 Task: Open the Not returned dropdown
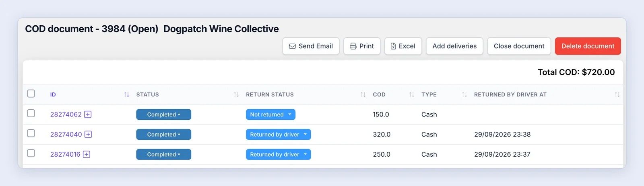pos(270,114)
